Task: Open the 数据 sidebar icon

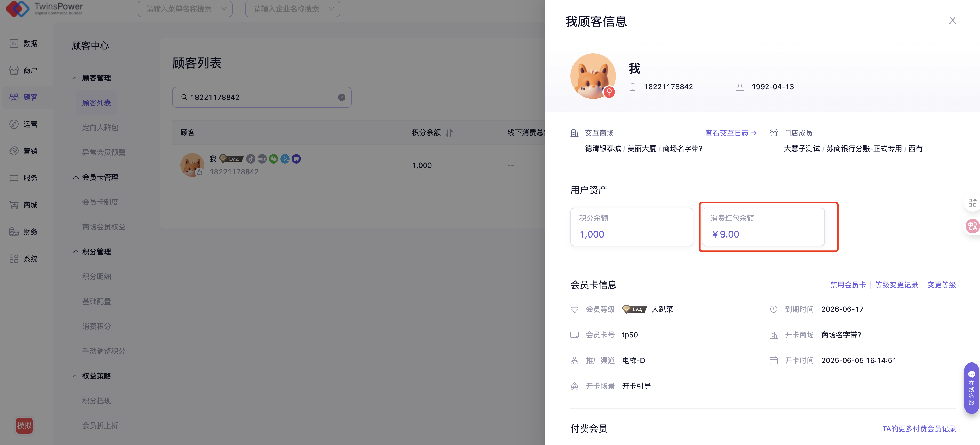Action: pos(14,43)
